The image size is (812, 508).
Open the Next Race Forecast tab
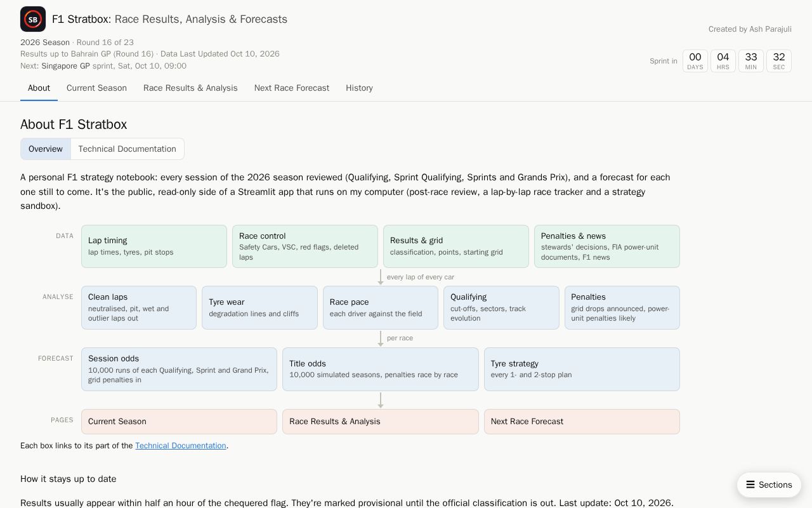(x=292, y=88)
